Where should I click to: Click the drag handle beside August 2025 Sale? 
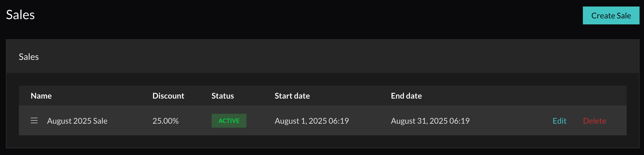[34, 121]
